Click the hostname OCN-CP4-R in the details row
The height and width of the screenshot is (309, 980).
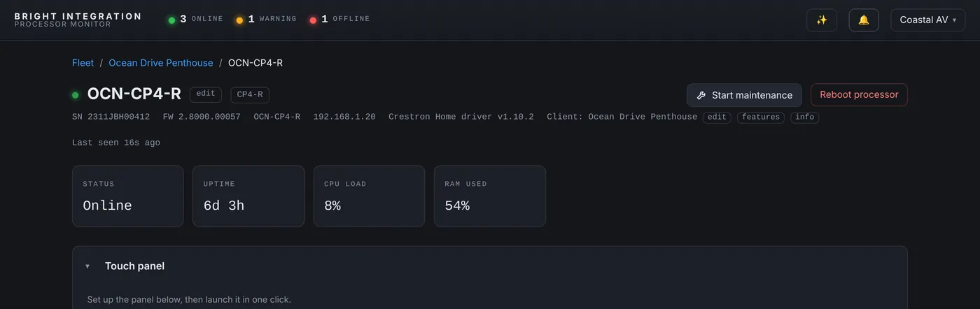point(277,117)
